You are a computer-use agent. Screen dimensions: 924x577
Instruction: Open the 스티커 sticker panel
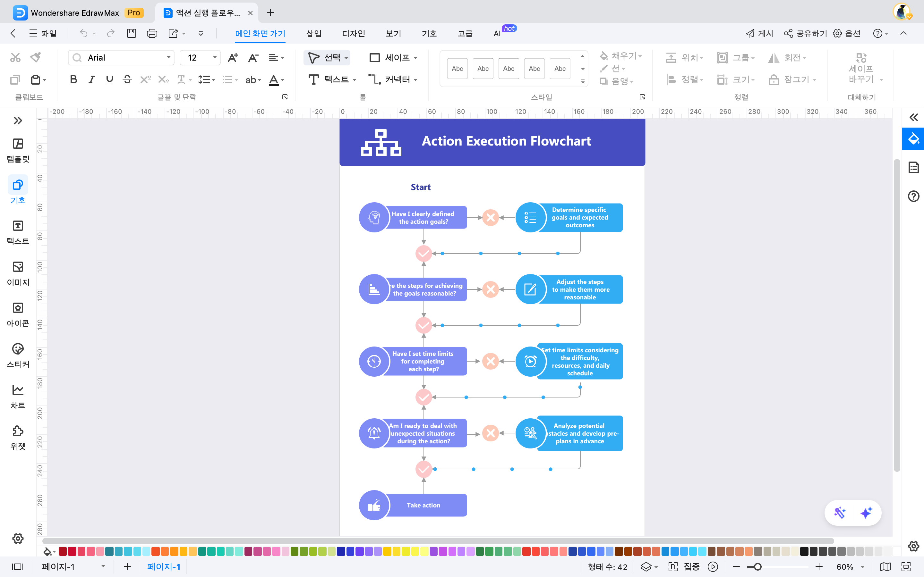pyautogui.click(x=18, y=349)
